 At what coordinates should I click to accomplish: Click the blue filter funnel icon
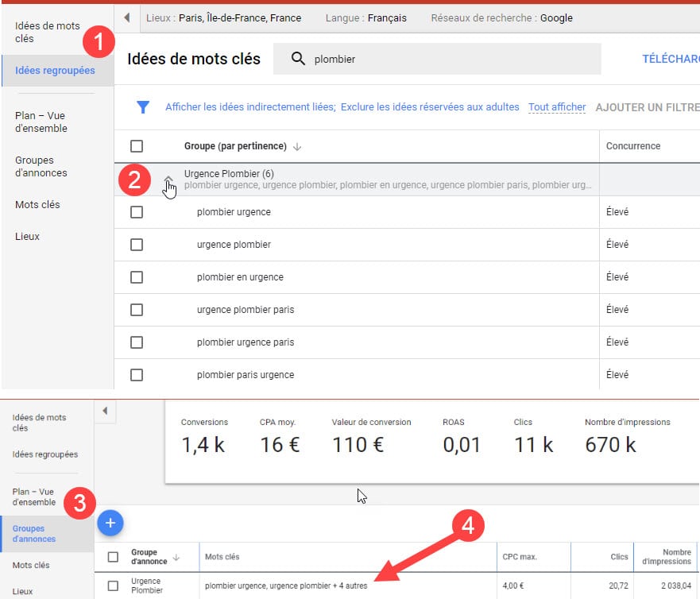(x=143, y=107)
